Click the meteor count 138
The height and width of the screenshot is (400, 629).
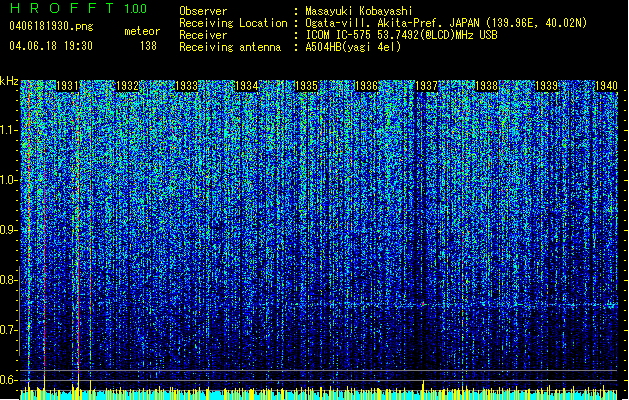point(148,46)
